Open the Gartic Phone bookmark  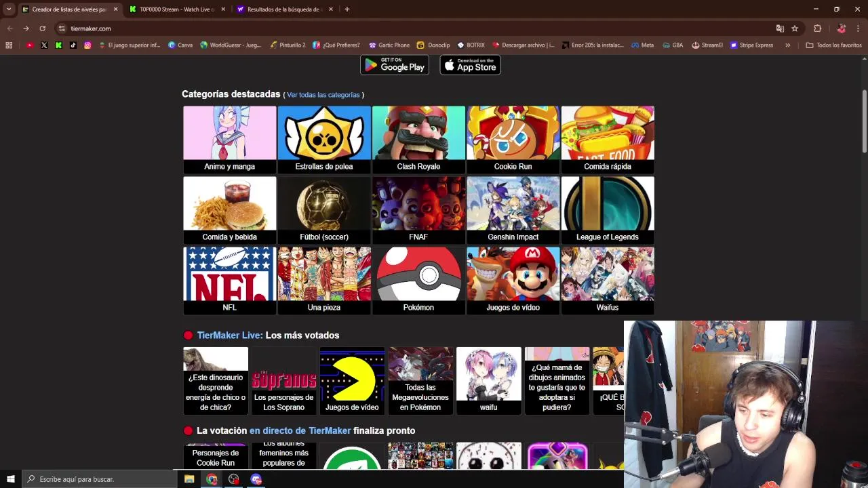(389, 45)
